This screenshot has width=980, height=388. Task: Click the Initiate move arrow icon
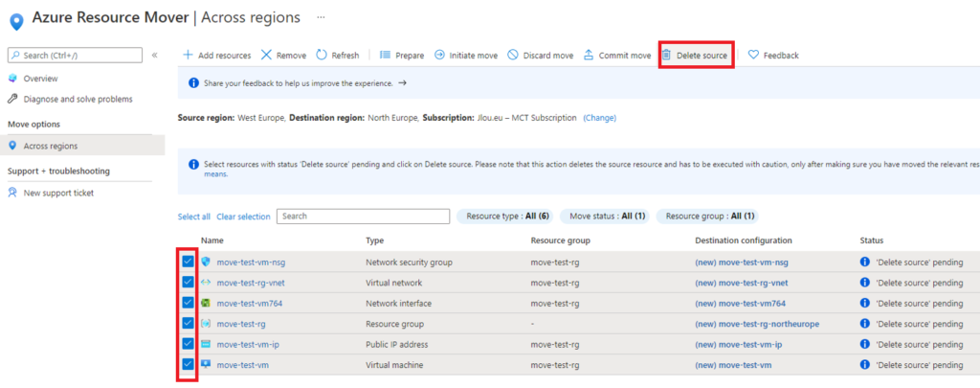(439, 55)
